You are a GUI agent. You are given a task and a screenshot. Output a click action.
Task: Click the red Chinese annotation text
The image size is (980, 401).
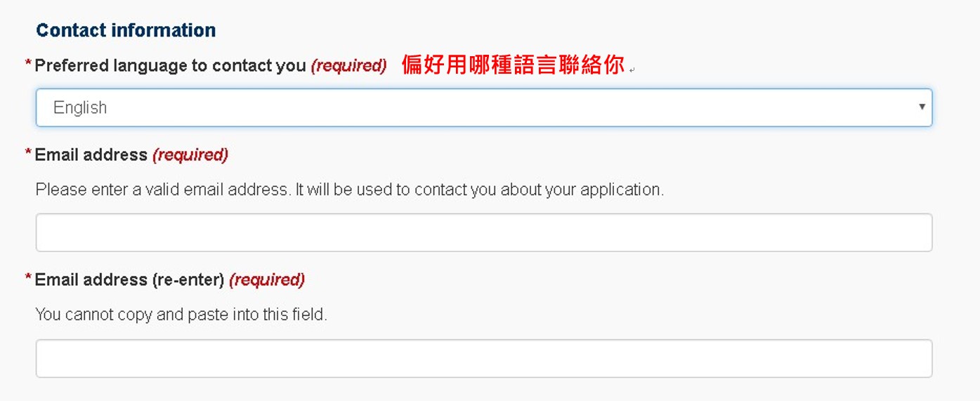point(513,65)
